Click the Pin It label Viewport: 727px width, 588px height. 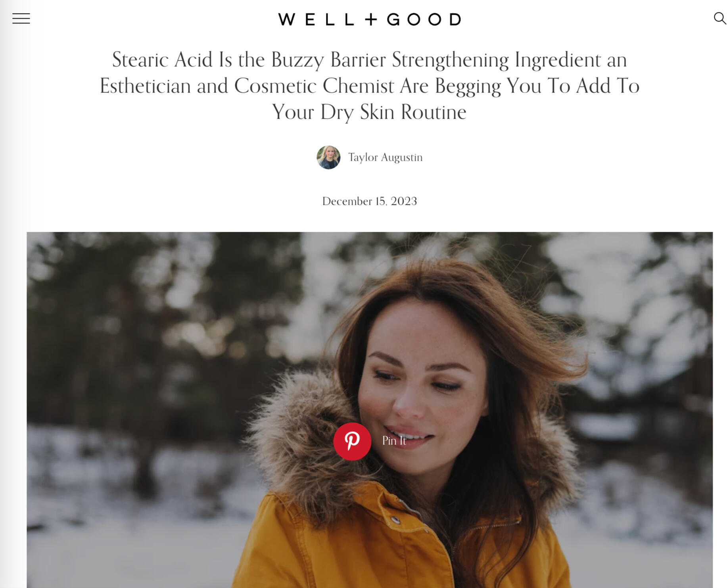click(394, 440)
